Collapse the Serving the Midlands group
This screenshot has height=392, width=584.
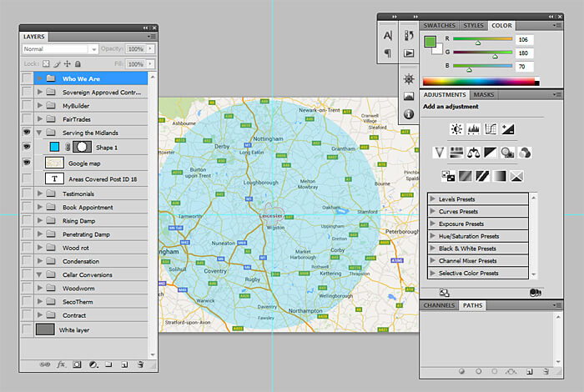[39, 133]
